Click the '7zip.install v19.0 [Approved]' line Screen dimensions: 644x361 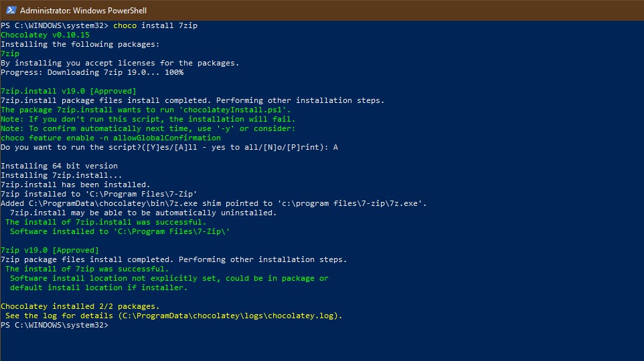pos(68,91)
